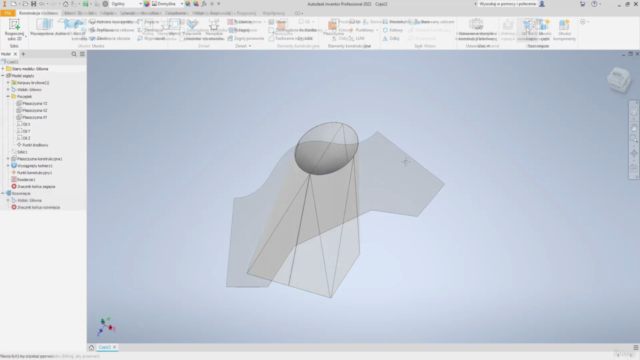Switch to the Konstrukcja blachowa ribbon tab
The image size is (640, 360).
(38, 13)
